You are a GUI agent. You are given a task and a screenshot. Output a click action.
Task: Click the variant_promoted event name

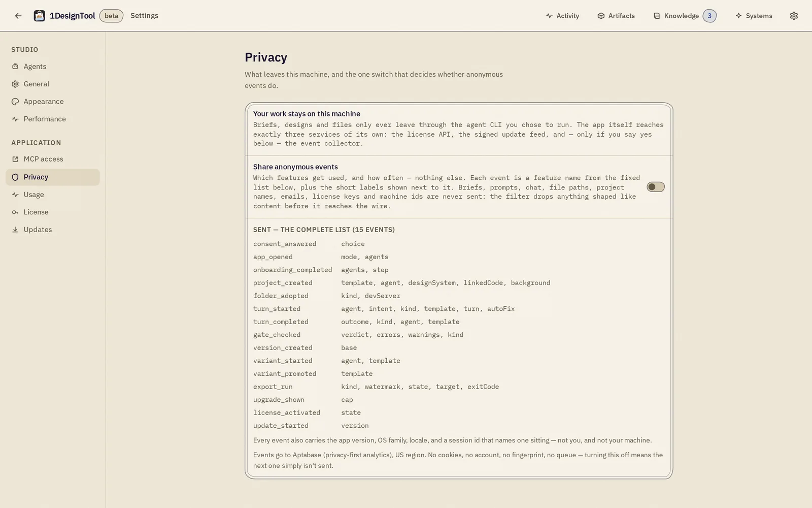click(285, 373)
